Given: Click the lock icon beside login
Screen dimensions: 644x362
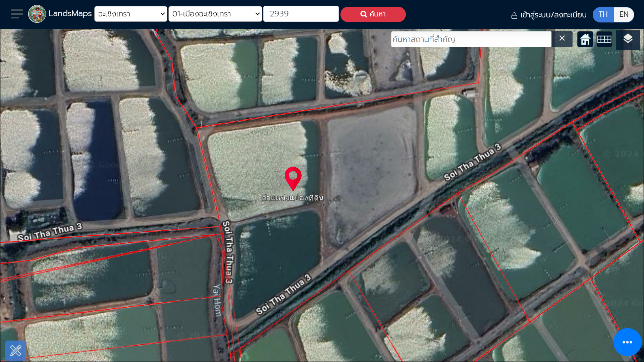Looking at the screenshot, I should coord(514,15).
